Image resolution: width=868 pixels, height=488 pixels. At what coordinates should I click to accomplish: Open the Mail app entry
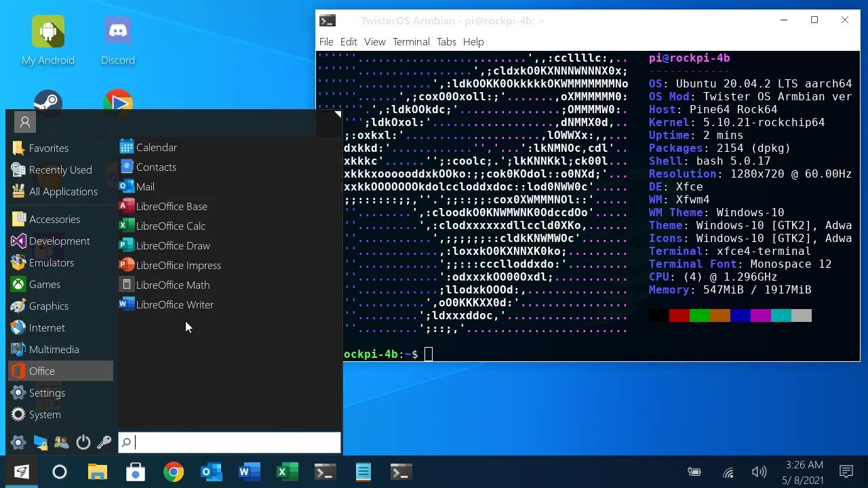coord(136,186)
